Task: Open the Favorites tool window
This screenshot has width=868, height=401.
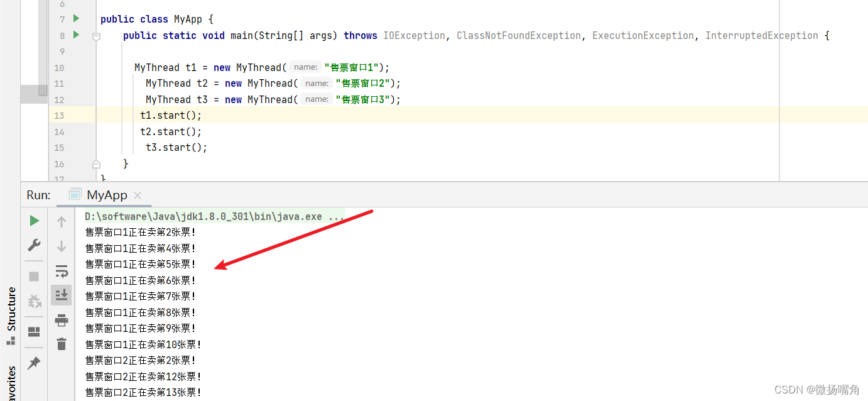Action: [x=11, y=383]
